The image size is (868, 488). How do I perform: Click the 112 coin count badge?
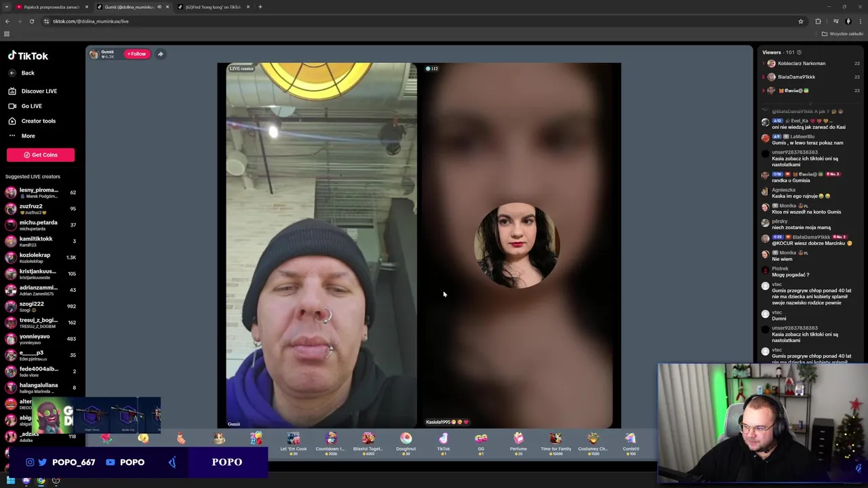(431, 68)
